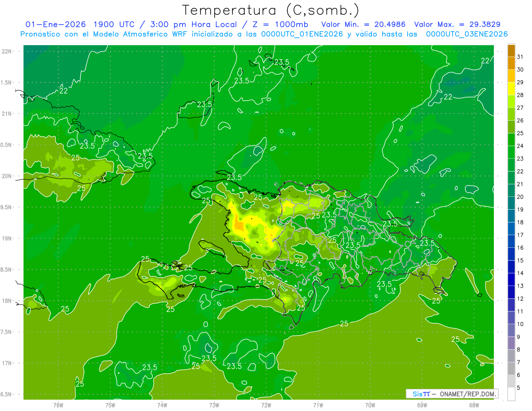Click the '9.5N' latitude axis label
The image size is (532, 411).
(x=6, y=207)
